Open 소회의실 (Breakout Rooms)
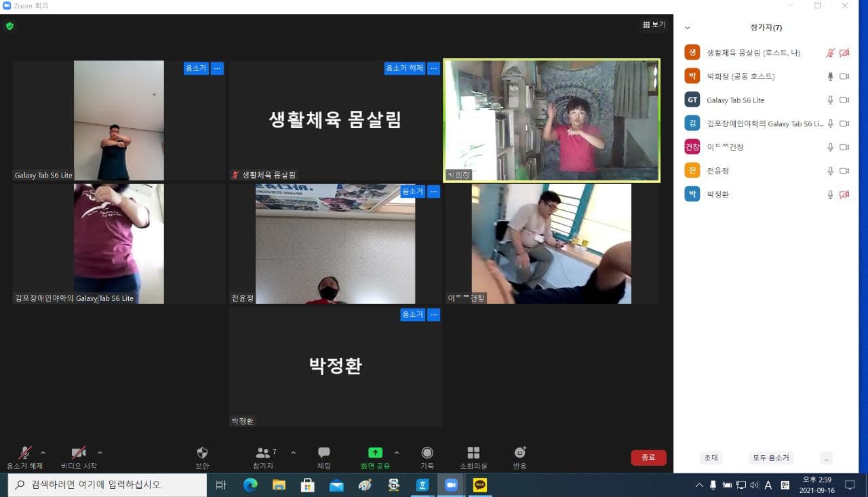Image resolution: width=868 pixels, height=497 pixels. 473,458
